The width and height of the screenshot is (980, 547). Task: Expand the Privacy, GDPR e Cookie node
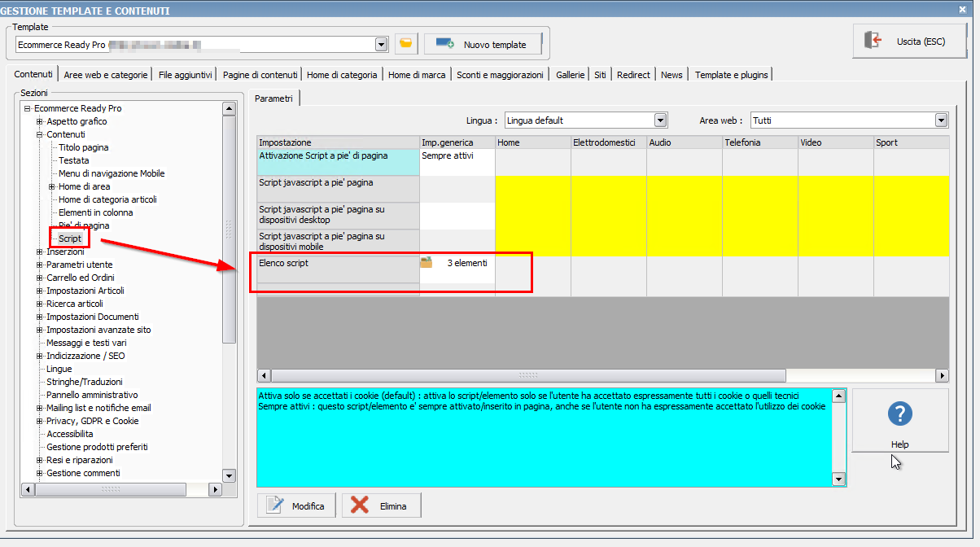click(40, 421)
